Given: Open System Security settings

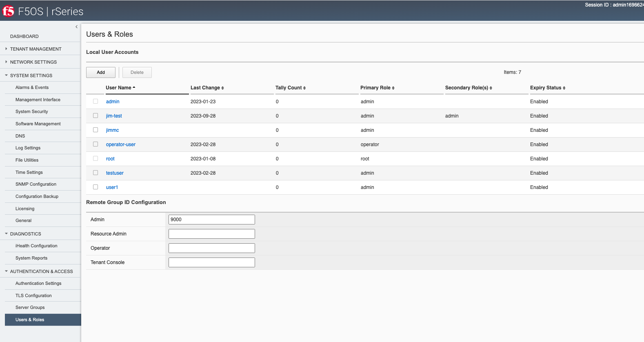Looking at the screenshot, I should point(31,111).
